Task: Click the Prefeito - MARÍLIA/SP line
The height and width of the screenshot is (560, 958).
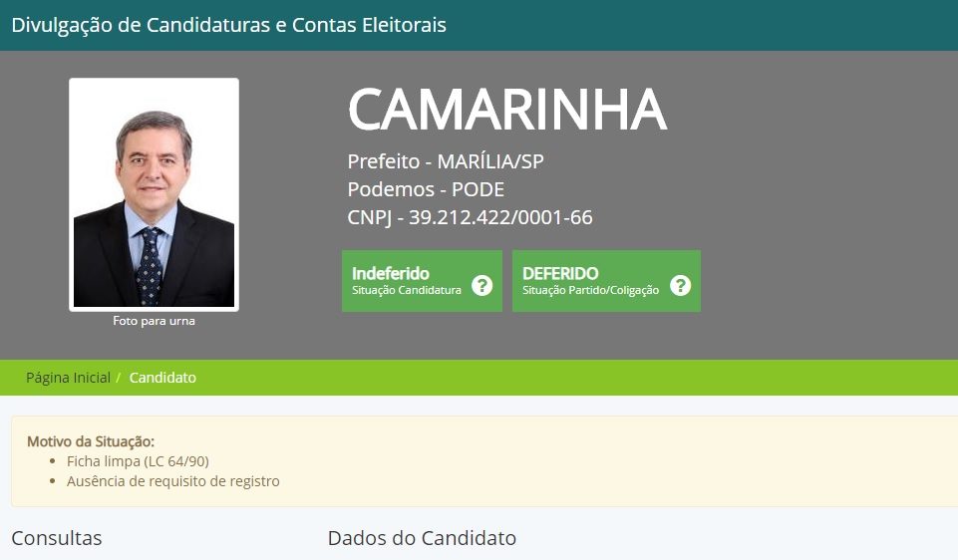Action: [x=446, y=161]
